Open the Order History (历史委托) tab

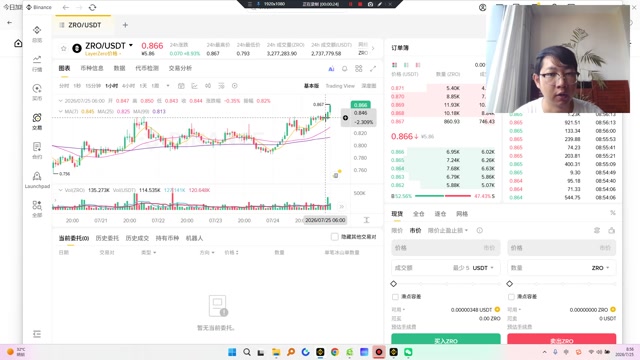pos(107,238)
